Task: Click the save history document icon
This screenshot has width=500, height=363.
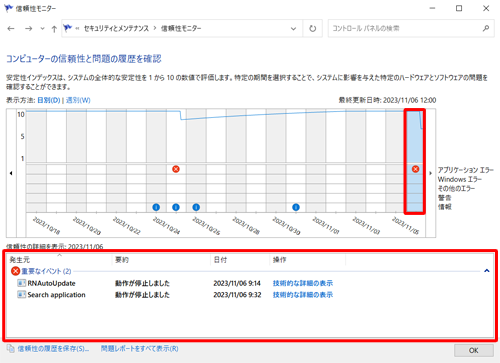Action: pyautogui.click(x=11, y=349)
